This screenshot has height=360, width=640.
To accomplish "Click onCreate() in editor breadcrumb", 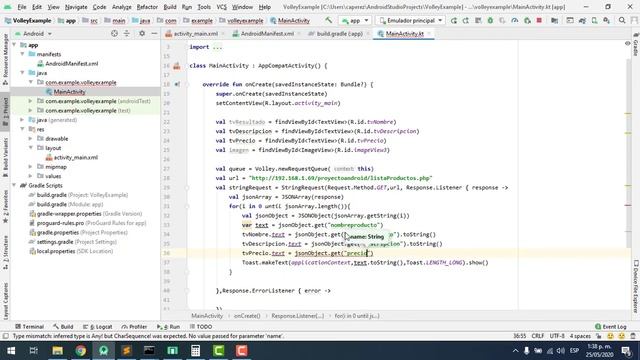I will (x=247, y=316).
